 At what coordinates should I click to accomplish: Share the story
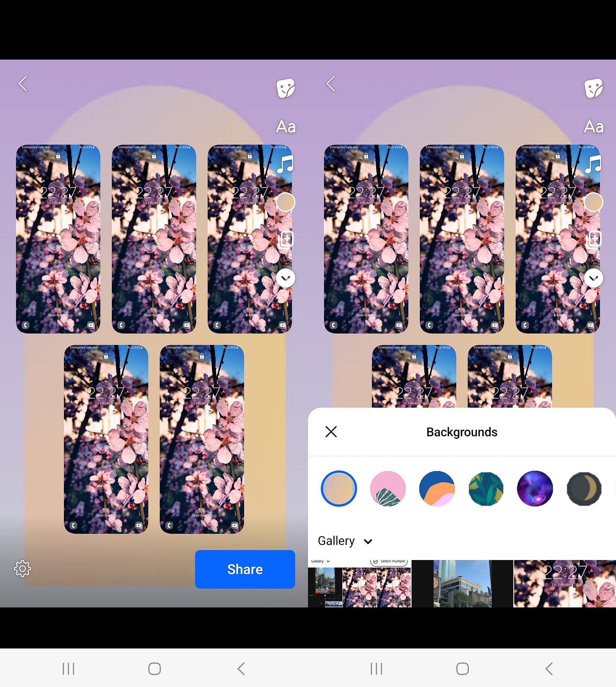pos(245,569)
